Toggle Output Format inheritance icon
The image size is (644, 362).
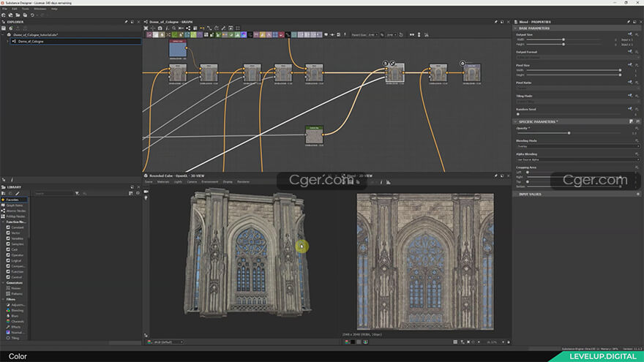(x=629, y=52)
